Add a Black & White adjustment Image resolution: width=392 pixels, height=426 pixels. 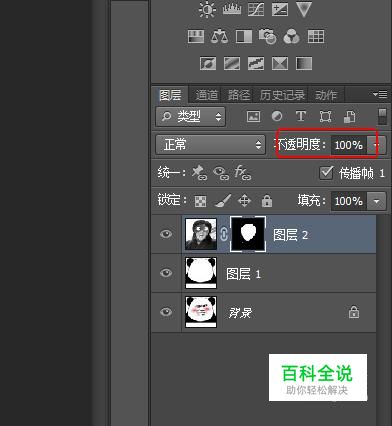click(x=244, y=36)
